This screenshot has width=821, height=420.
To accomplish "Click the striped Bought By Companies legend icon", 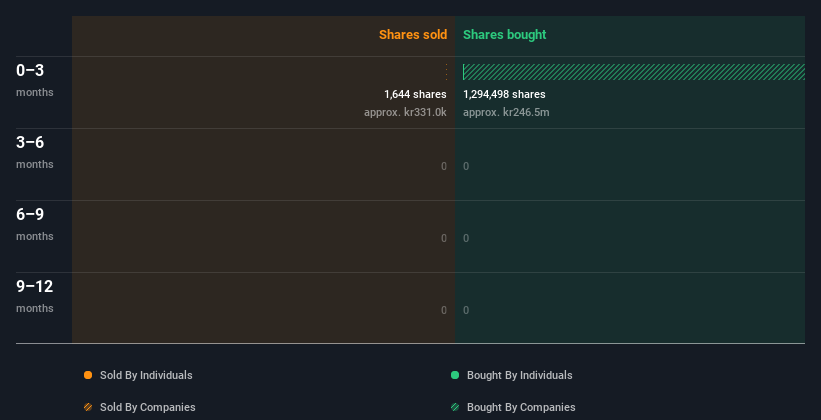I will point(455,407).
